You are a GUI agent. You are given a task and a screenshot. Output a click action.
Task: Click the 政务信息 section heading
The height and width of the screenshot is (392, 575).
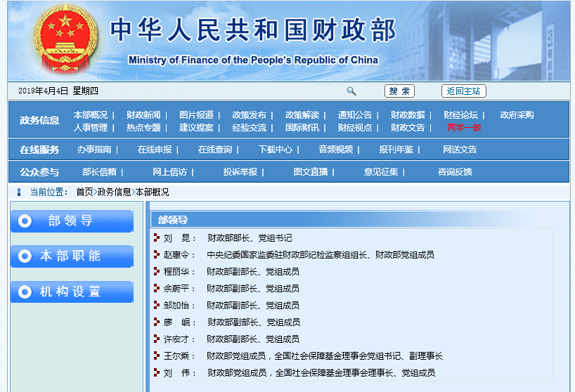(x=39, y=121)
